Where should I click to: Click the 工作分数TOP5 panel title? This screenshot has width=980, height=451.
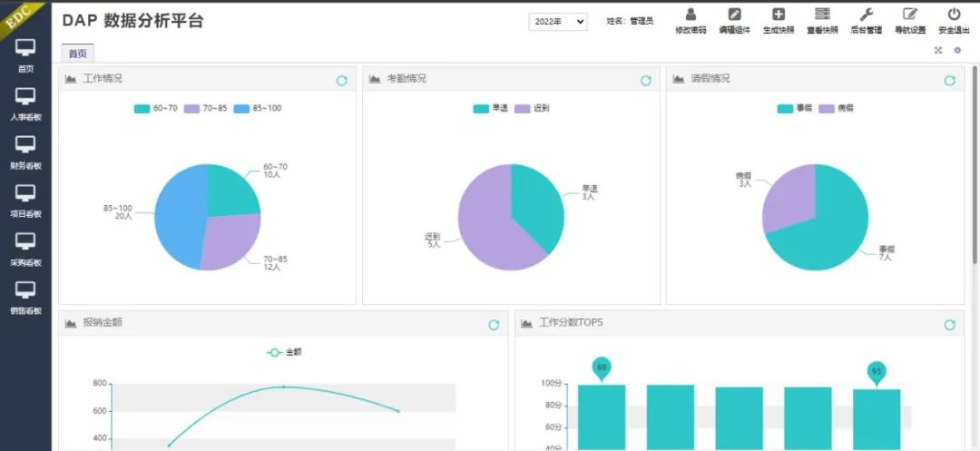[x=571, y=323]
